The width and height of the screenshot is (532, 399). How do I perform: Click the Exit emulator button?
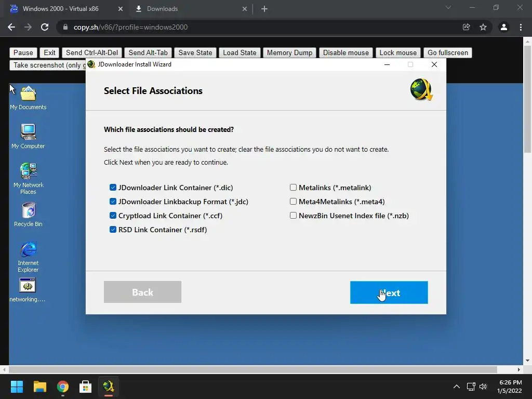[x=49, y=52]
